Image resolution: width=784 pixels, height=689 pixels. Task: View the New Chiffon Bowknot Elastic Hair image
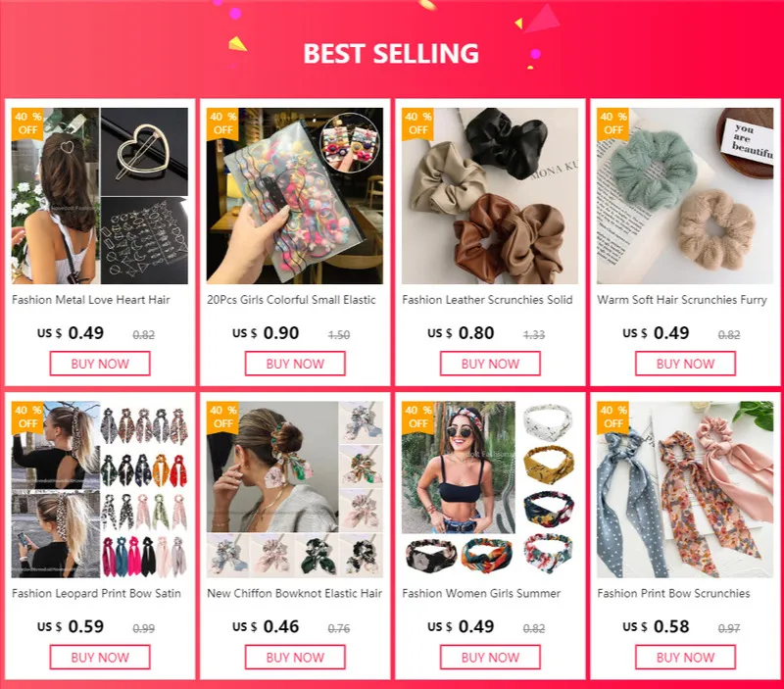coord(295,489)
